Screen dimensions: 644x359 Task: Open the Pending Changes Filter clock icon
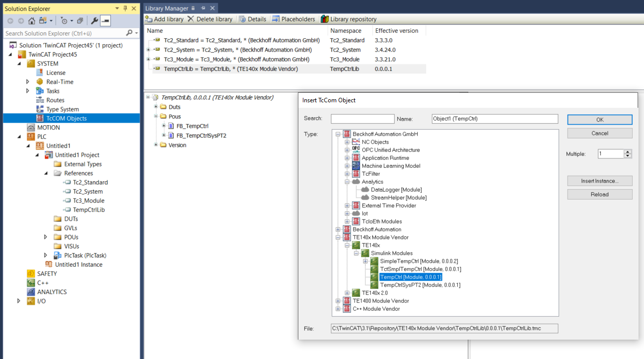[x=64, y=21]
